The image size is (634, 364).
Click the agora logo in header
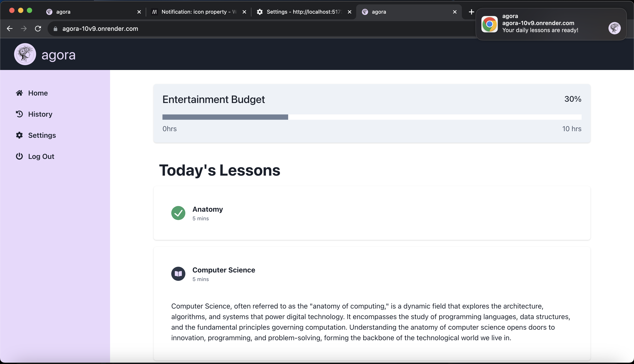point(25,54)
